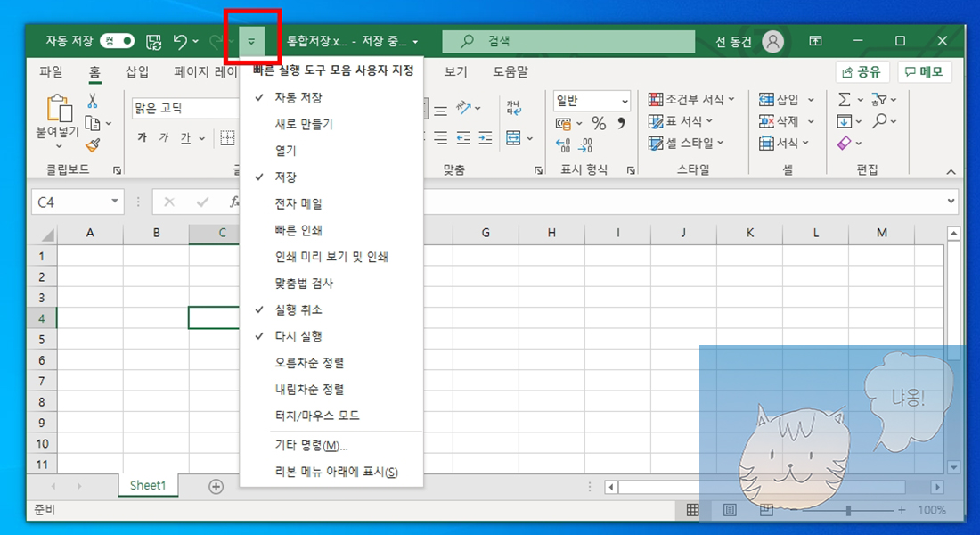980x535 pixels.
Task: Click Merge and Center icon
Action: (514, 138)
